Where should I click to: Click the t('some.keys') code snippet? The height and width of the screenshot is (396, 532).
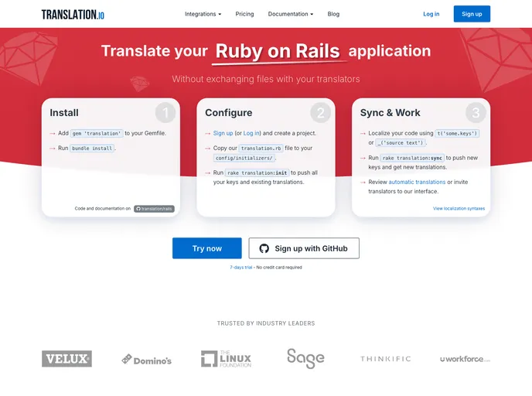[x=457, y=133]
